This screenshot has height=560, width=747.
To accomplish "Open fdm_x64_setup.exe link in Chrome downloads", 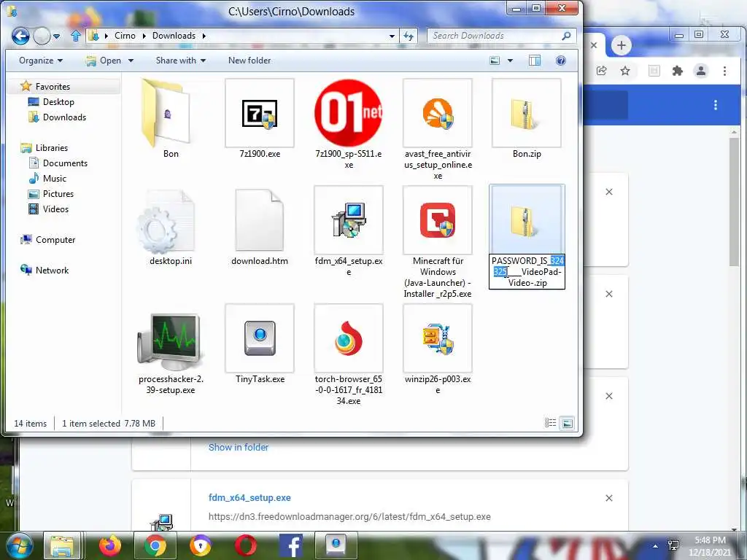I will coord(249,497).
